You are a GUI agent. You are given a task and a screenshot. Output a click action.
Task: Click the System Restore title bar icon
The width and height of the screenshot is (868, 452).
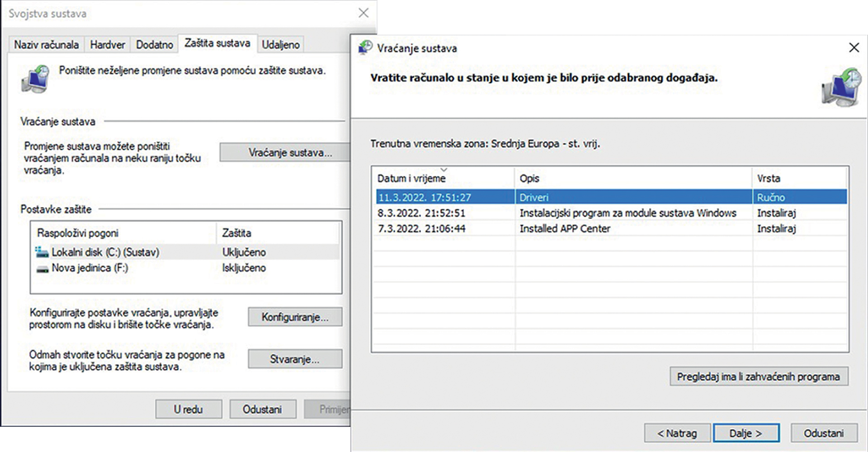point(365,47)
